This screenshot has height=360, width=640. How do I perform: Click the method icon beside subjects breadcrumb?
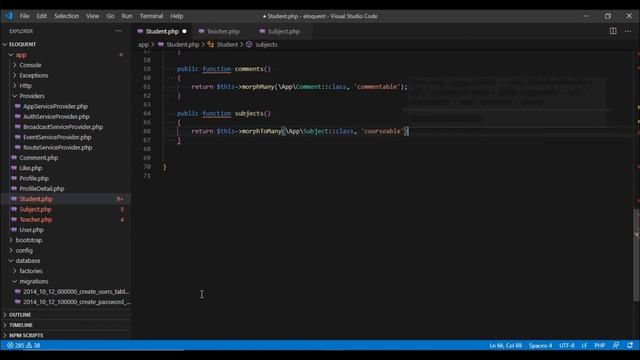tap(249, 44)
